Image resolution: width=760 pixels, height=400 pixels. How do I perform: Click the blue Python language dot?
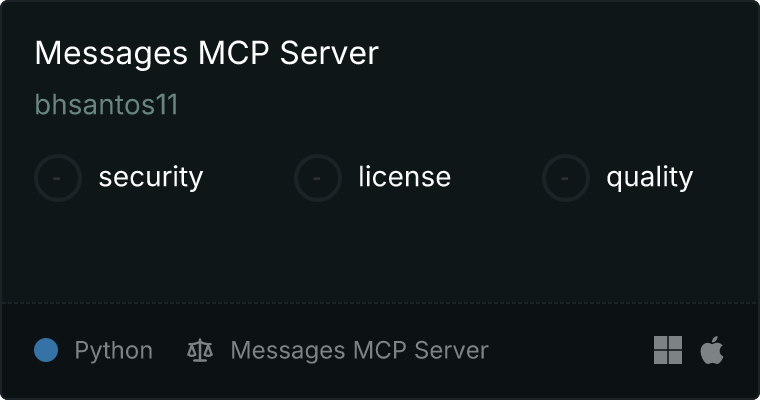click(46, 350)
